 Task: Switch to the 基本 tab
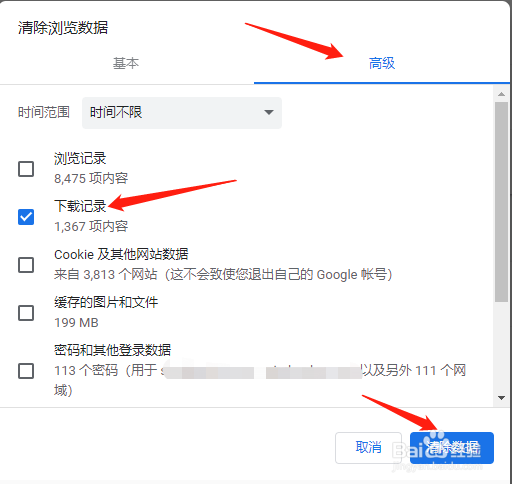(126, 63)
